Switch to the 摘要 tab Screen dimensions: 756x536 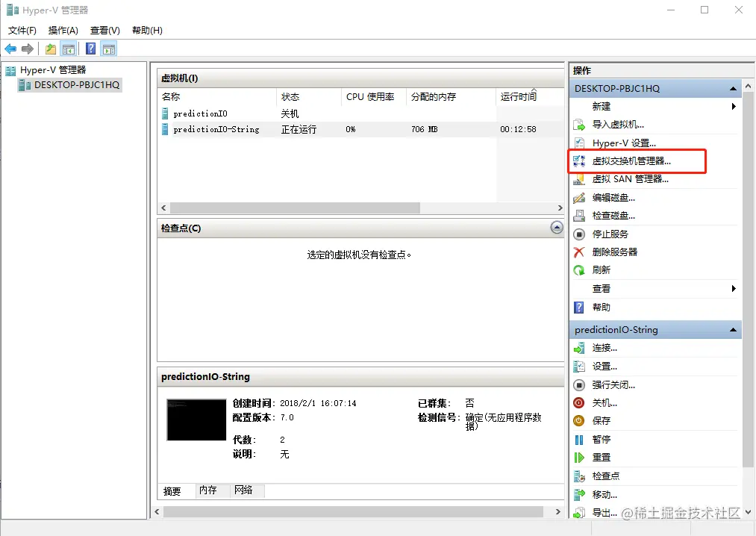tap(172, 491)
